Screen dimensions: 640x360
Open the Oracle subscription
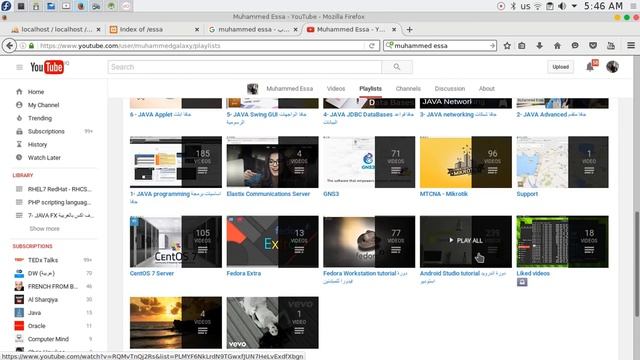(x=36, y=326)
